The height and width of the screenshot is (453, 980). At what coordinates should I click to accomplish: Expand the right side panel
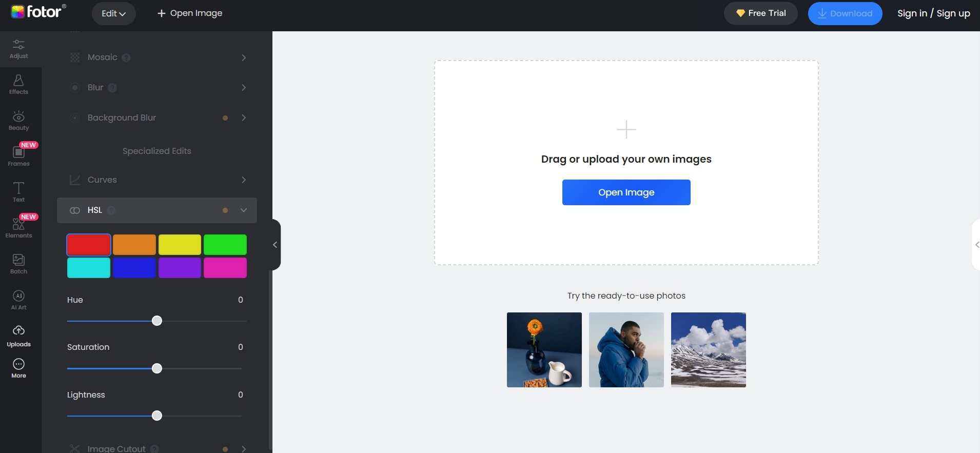[976, 245]
